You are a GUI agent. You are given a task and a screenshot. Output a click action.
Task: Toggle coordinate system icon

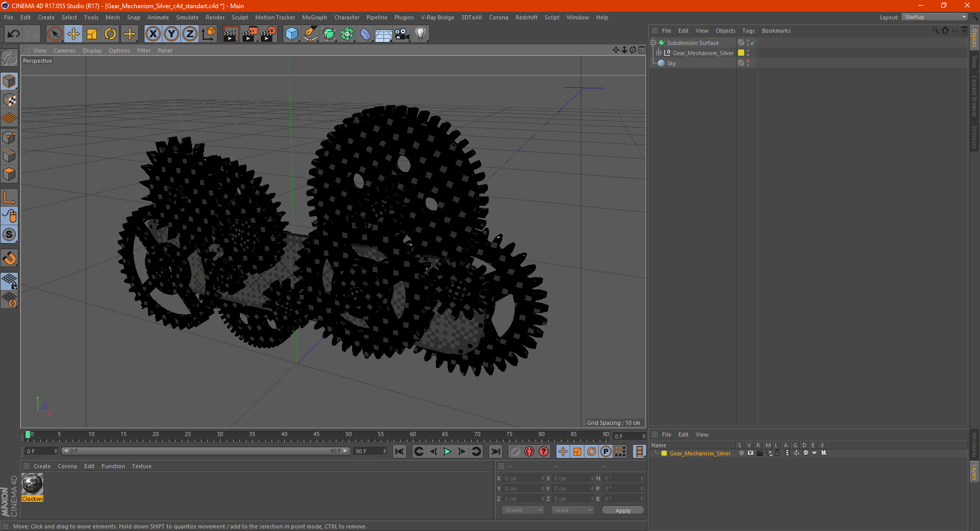(209, 34)
